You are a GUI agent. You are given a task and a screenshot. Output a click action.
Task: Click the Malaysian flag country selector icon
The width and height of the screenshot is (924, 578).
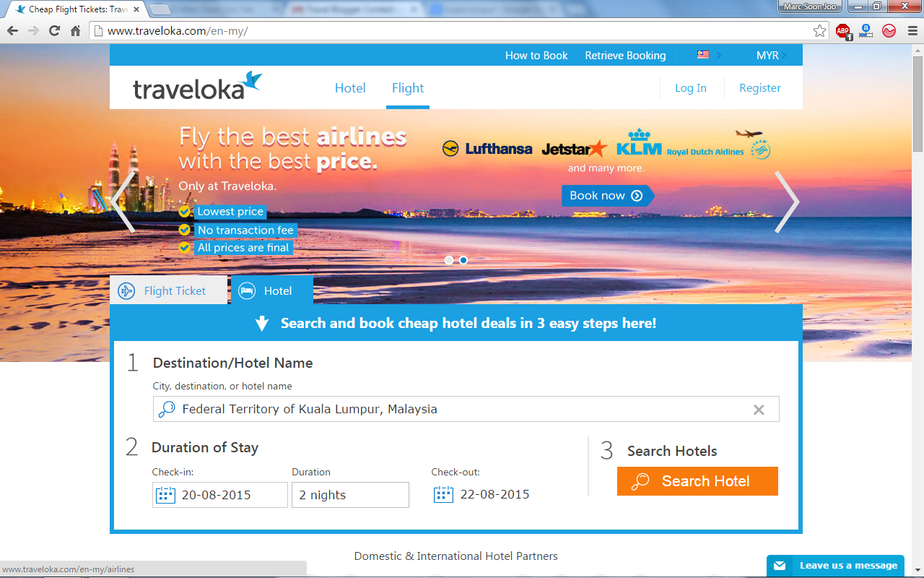702,55
